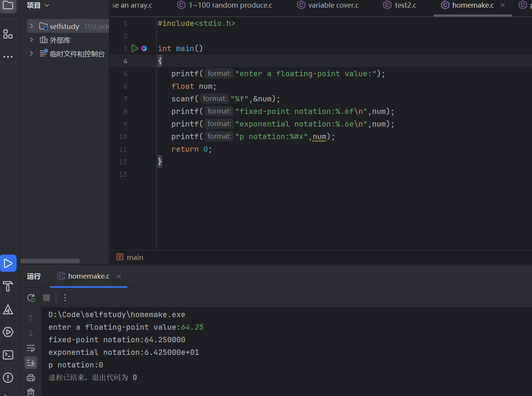Open the Problems tool window icon
This screenshot has width=532, height=396.
tap(8, 378)
